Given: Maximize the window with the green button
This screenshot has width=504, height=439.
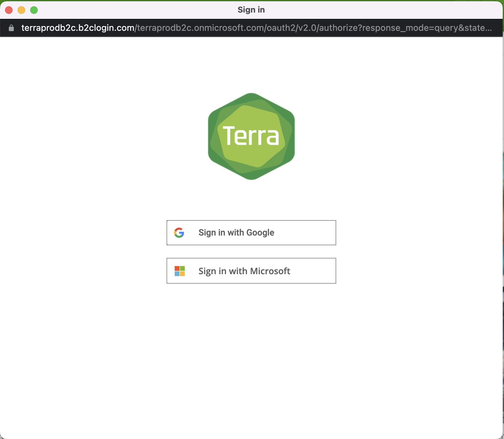Looking at the screenshot, I should [34, 10].
